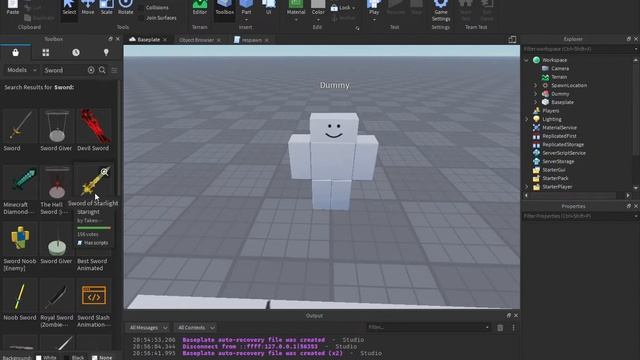Image resolution: width=640 pixels, height=360 pixels.
Task: Open Toolbox Recent tab
Action: coord(76,53)
